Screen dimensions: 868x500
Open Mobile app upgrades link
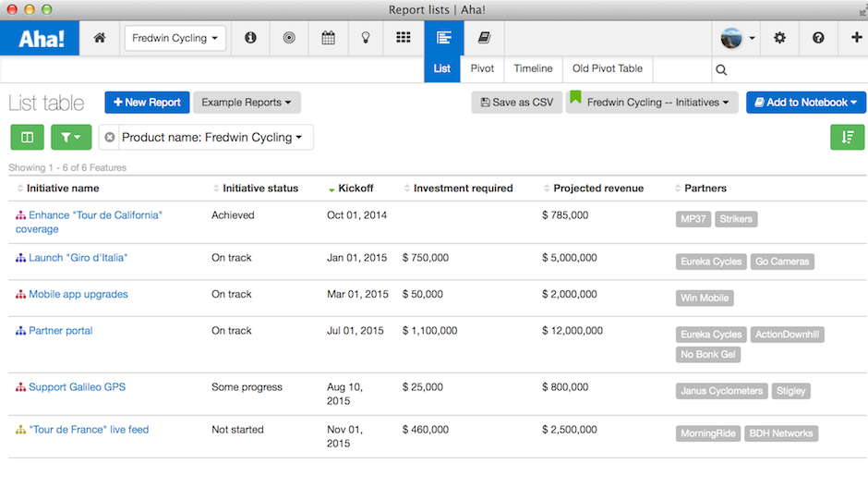78,294
